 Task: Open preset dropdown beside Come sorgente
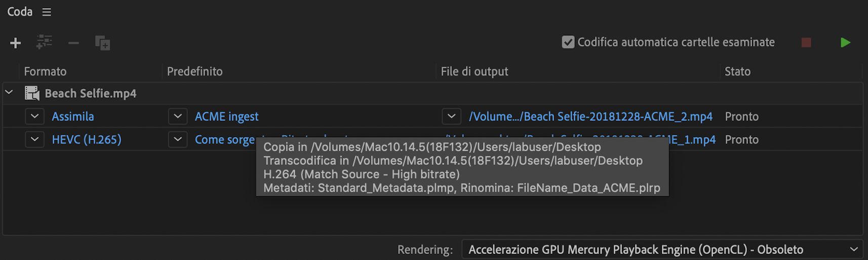(x=178, y=140)
